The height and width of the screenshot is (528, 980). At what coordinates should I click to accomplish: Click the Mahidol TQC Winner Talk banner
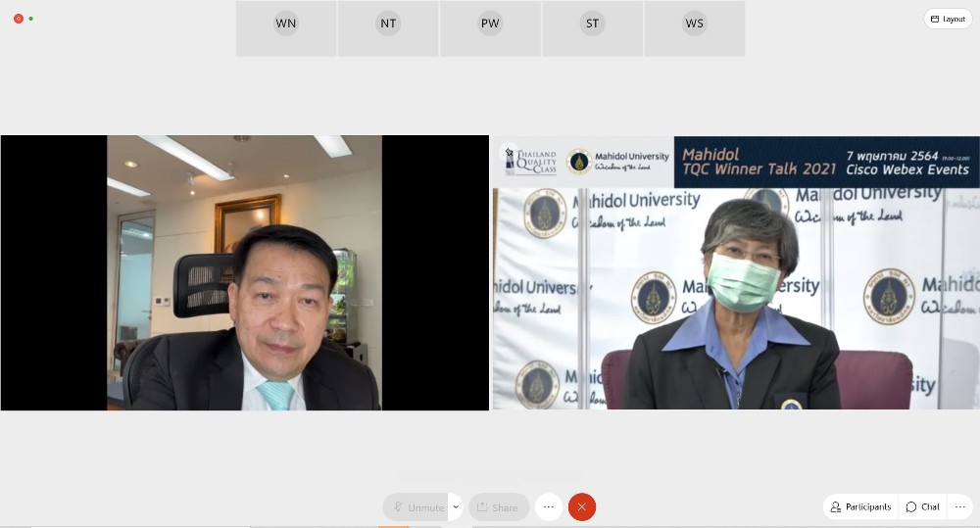point(828,162)
